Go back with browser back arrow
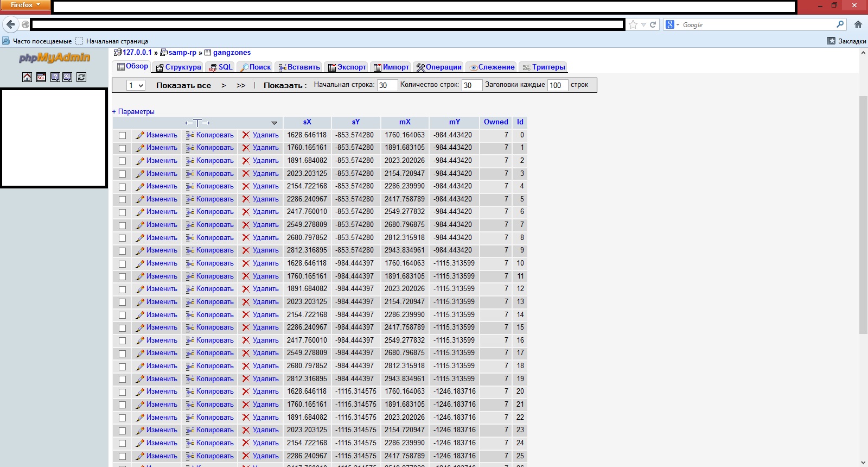The image size is (868, 467). 10,24
